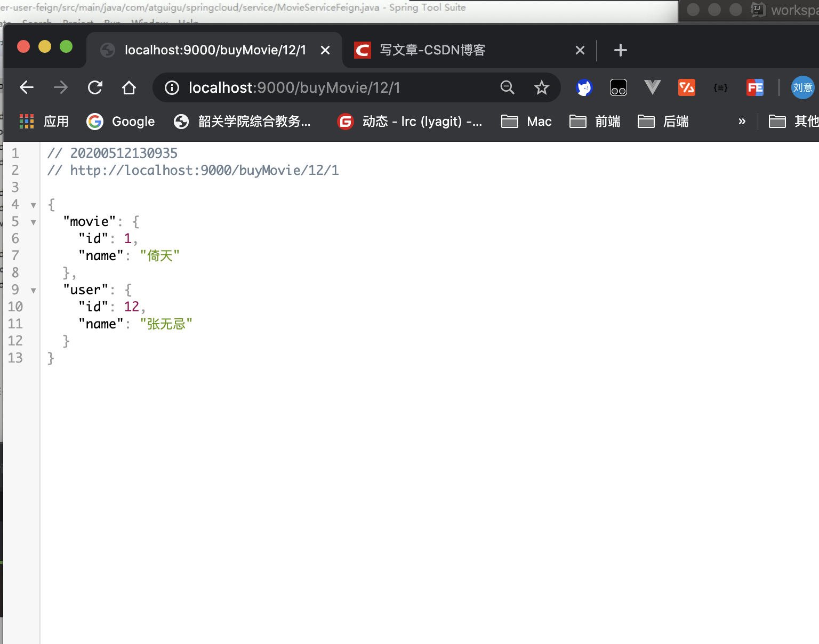This screenshot has height=644, width=819.
Task: Close the 写文章-CSDN博客 tab
Action: pos(580,50)
